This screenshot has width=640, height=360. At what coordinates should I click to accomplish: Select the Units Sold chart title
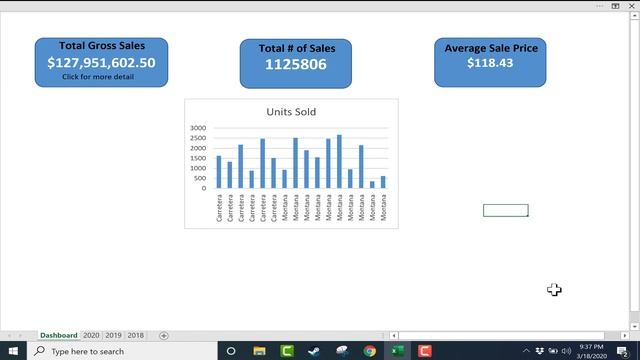[291, 112]
